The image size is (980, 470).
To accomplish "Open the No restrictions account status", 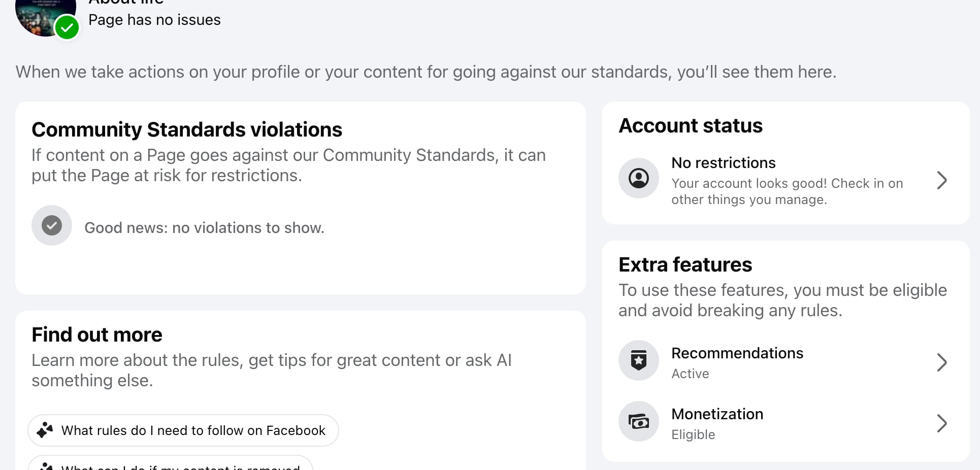I will [x=786, y=180].
